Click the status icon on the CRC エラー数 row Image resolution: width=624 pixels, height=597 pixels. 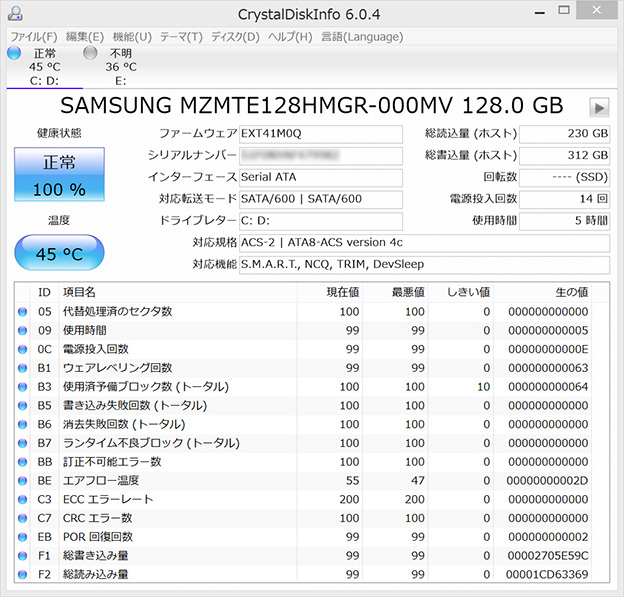23,518
